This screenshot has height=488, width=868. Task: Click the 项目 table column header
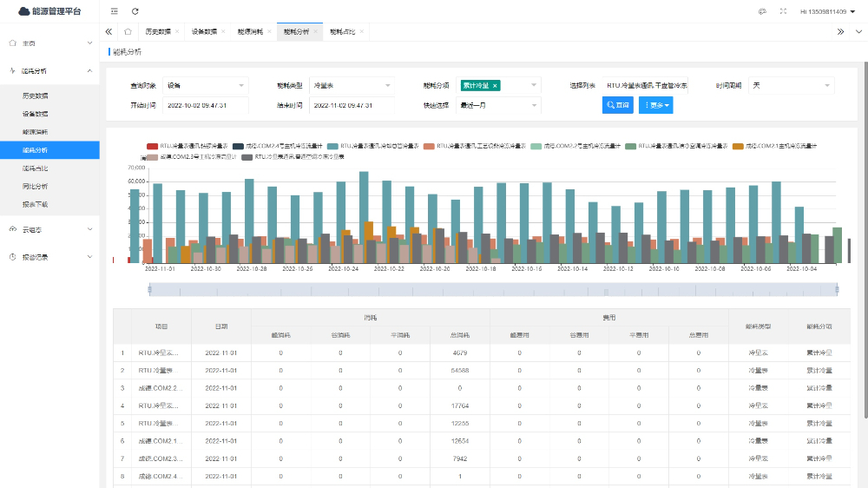tap(161, 326)
